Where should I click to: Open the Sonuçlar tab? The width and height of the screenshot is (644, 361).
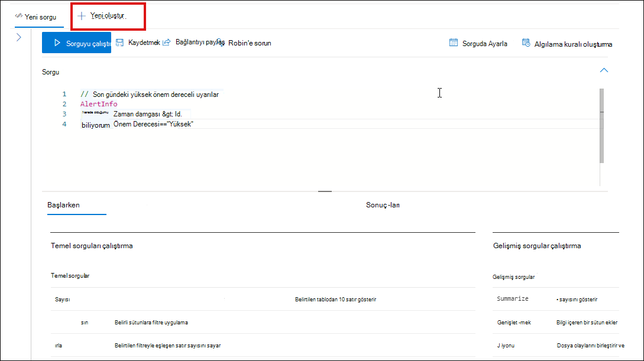pos(383,205)
